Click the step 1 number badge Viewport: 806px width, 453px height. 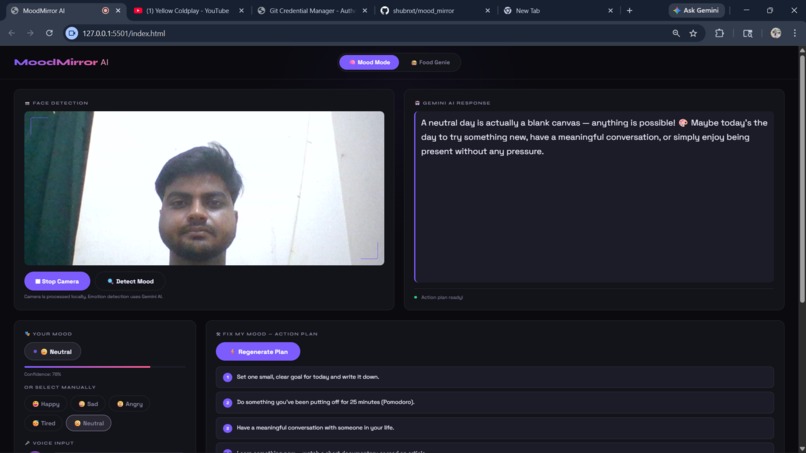point(228,377)
